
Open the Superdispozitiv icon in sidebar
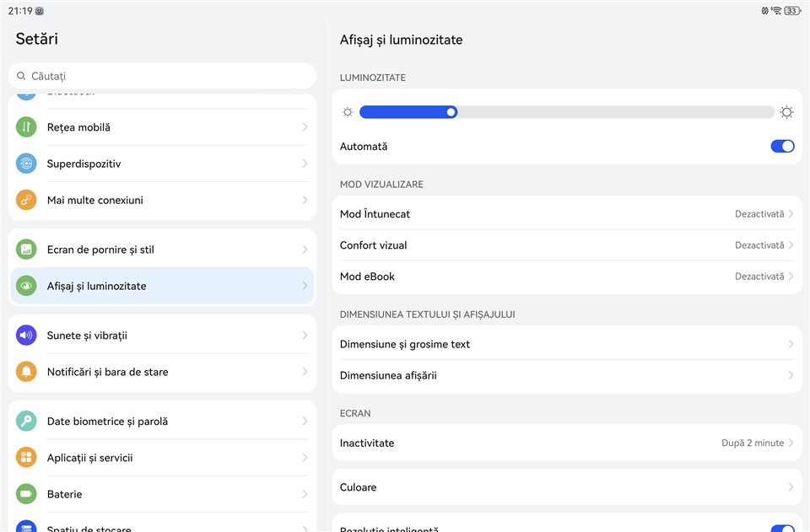pyautogui.click(x=26, y=164)
